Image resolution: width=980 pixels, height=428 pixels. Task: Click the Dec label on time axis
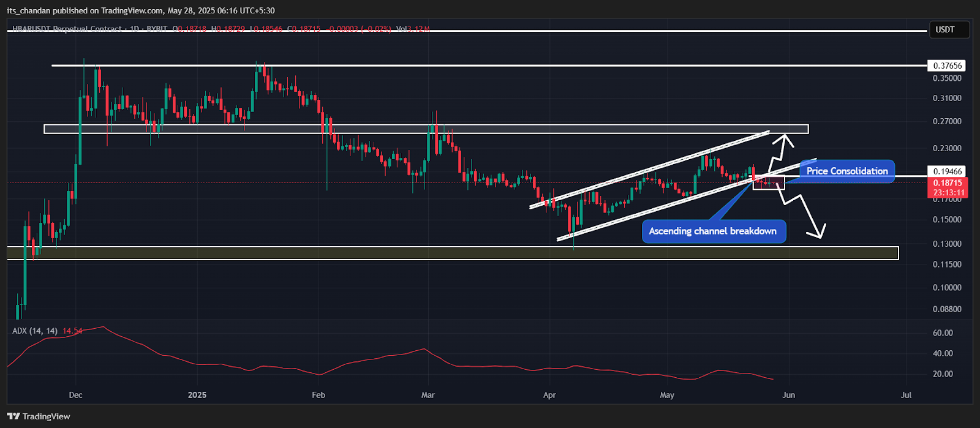(76, 395)
